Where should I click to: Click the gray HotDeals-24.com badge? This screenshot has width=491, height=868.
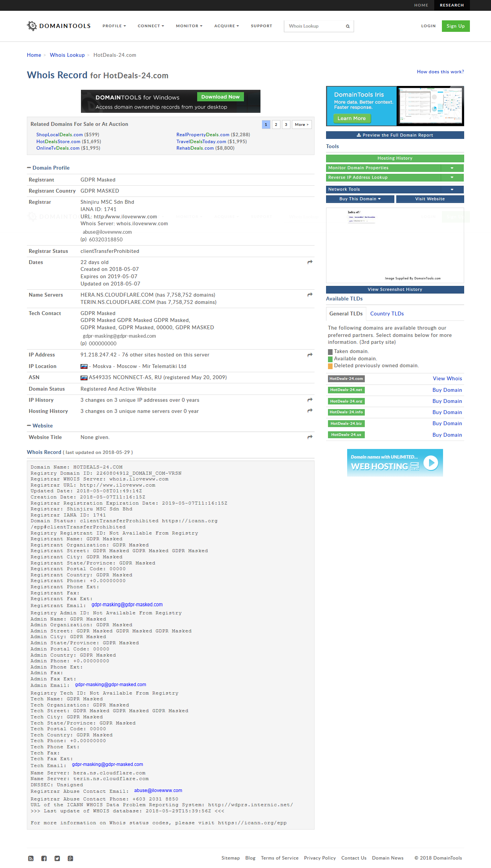(x=346, y=379)
